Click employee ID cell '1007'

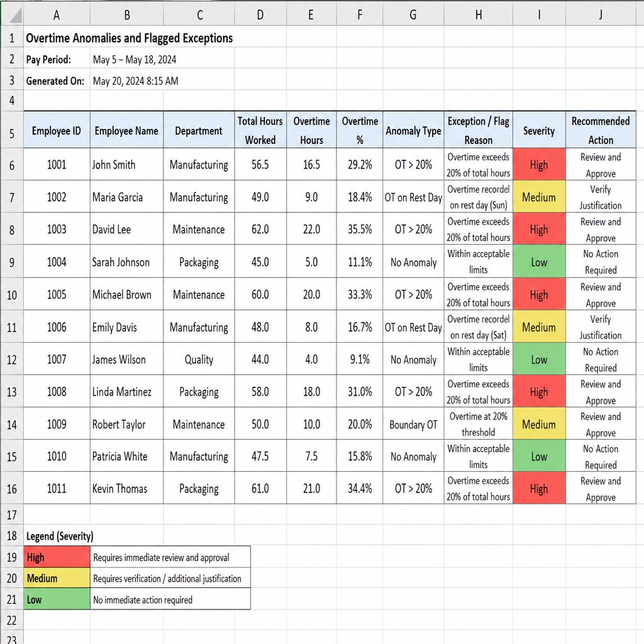click(x=57, y=359)
